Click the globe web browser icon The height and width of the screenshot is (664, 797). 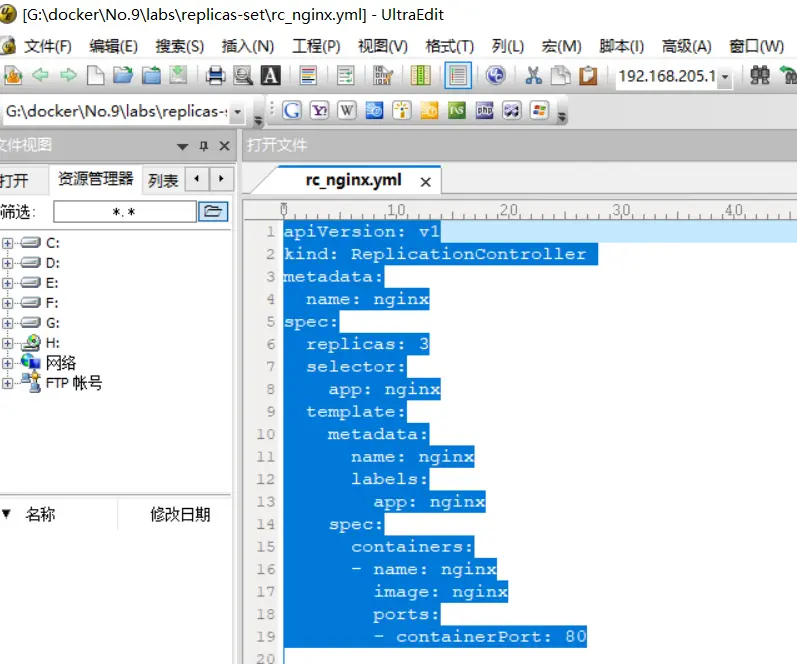click(x=496, y=76)
